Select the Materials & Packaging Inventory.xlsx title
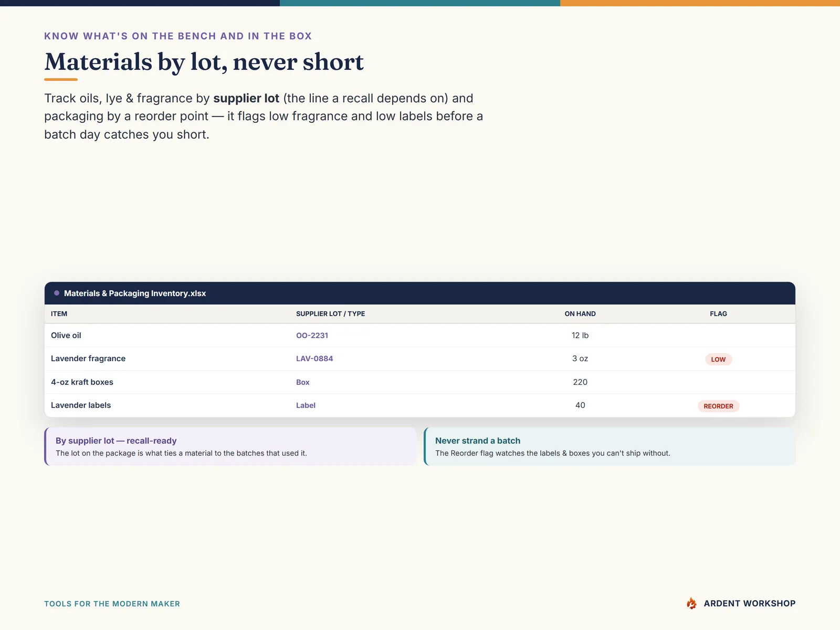Screen dimensions: 840x630 point(135,293)
